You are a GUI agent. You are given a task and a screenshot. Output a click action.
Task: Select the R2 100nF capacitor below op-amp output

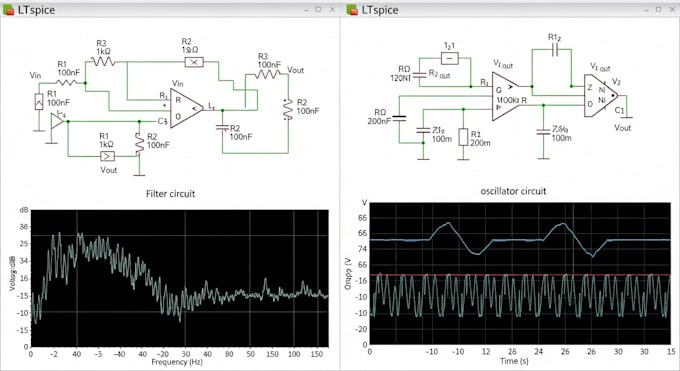222,128
